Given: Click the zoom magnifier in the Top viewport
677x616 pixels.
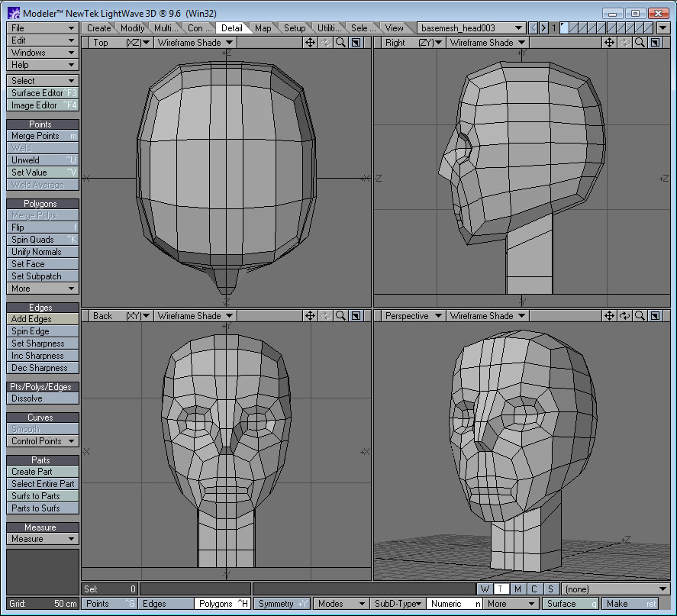Looking at the screenshot, I should 340,42.
